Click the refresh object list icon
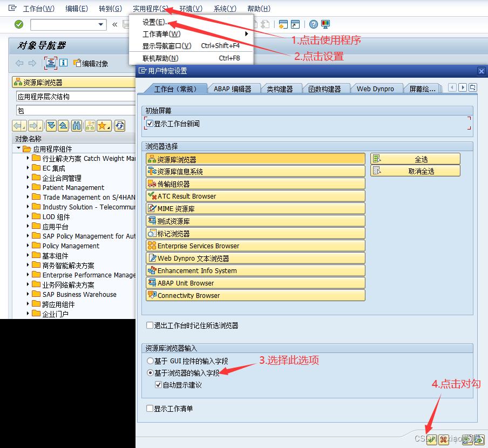Screen dimensions: 488x448 (x=120, y=126)
